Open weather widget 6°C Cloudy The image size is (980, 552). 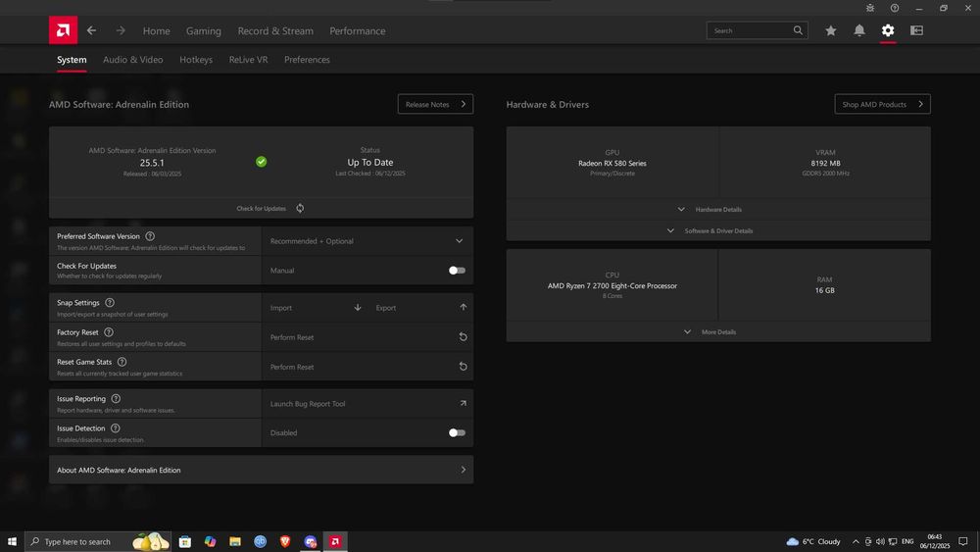(813, 541)
